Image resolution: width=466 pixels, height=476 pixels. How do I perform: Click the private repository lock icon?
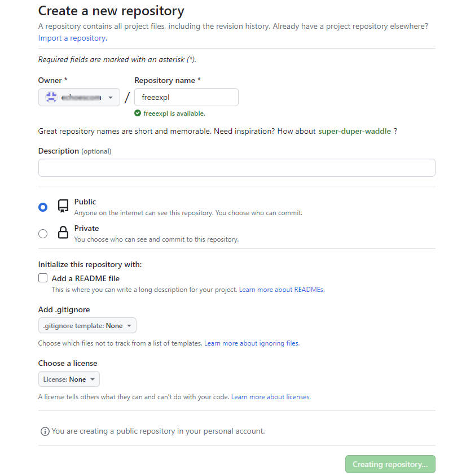pyautogui.click(x=63, y=233)
